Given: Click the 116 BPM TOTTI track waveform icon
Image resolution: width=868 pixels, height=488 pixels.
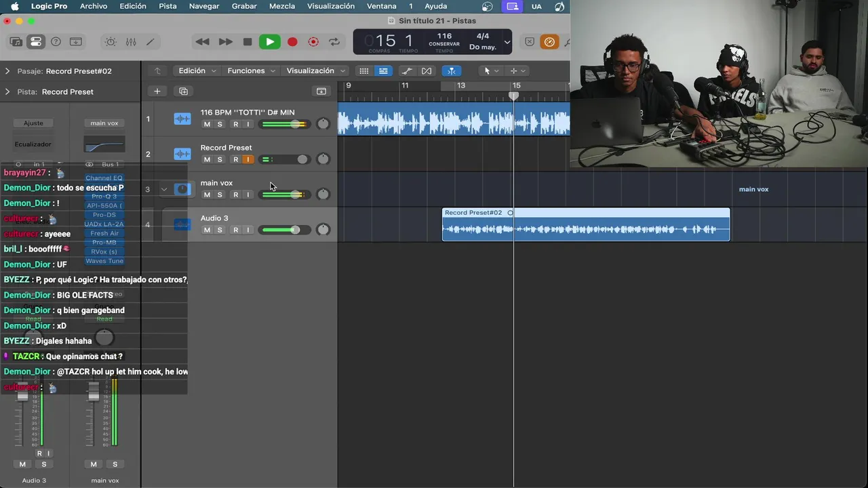Looking at the screenshot, I should pos(182,119).
